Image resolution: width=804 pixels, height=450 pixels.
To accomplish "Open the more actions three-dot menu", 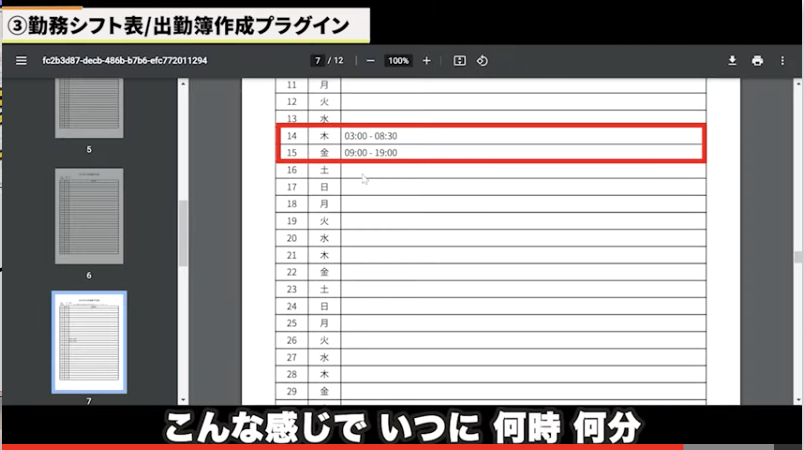I will pos(782,61).
